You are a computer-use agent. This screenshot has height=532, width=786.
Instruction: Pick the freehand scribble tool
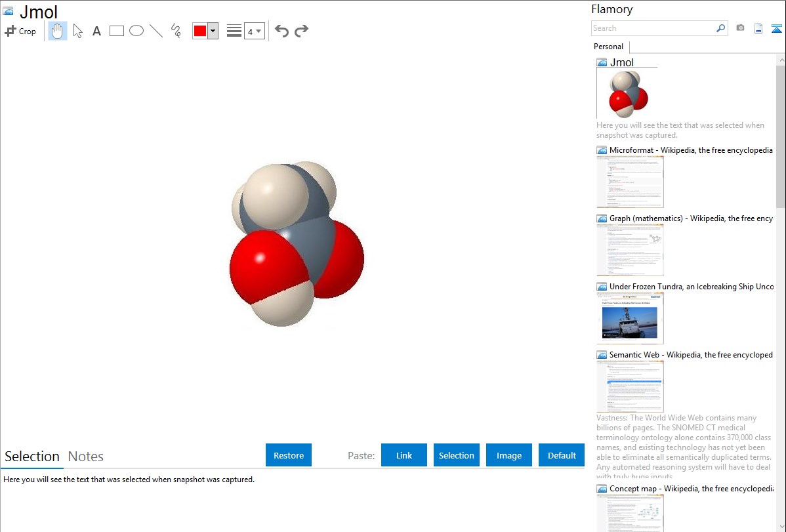[x=176, y=31]
